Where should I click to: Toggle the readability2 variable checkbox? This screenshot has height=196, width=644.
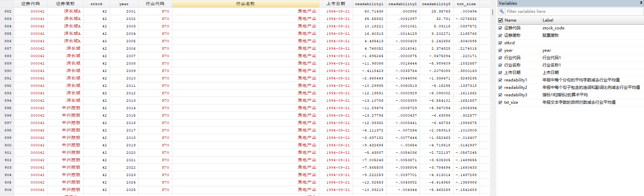[500, 88]
